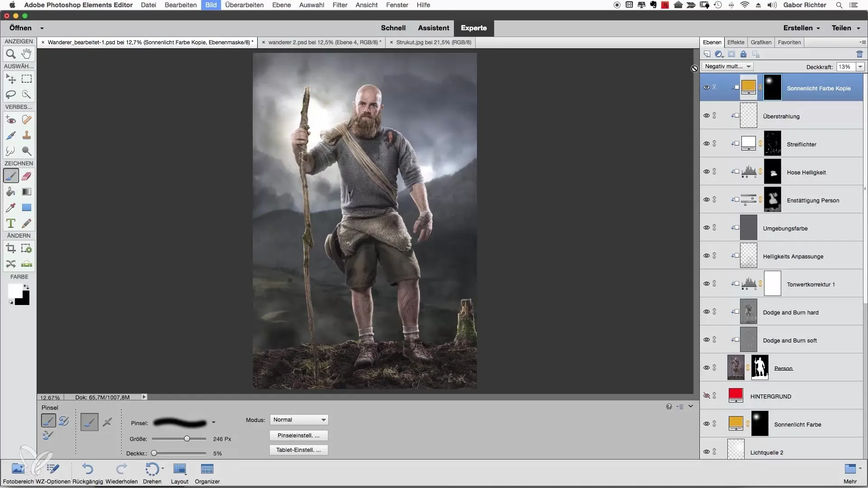Select the Sonnenlicht Farbe Kopie layer mask thumbnail

(x=772, y=87)
